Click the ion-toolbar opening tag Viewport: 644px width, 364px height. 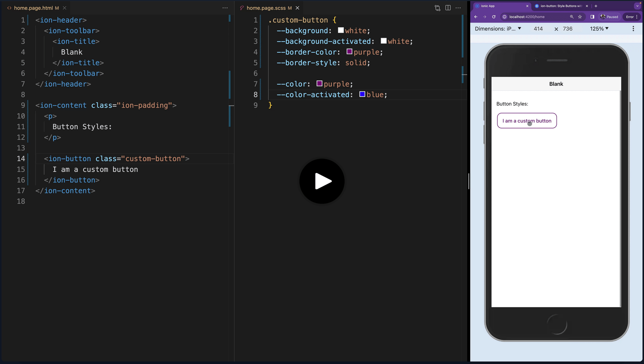(72, 31)
